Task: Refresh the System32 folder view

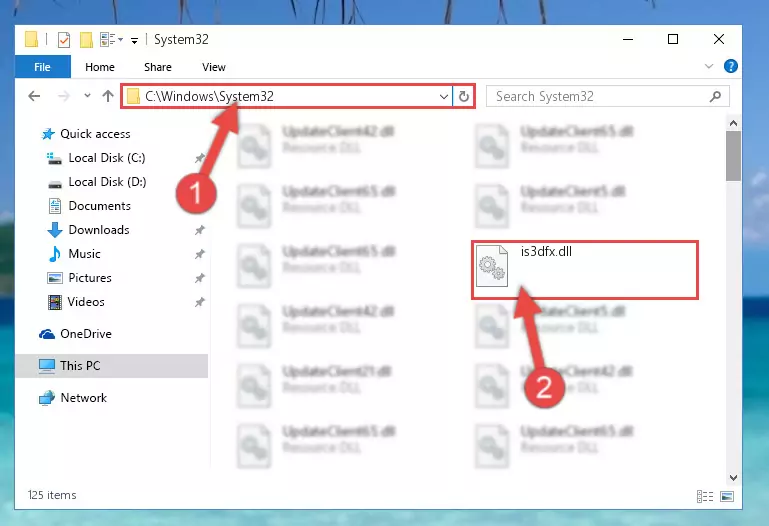Action: 463,97
